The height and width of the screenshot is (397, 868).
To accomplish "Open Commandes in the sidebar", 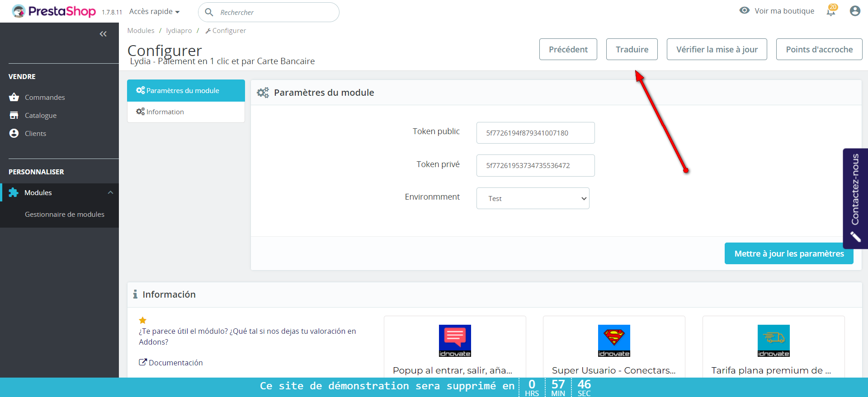I will 45,97.
